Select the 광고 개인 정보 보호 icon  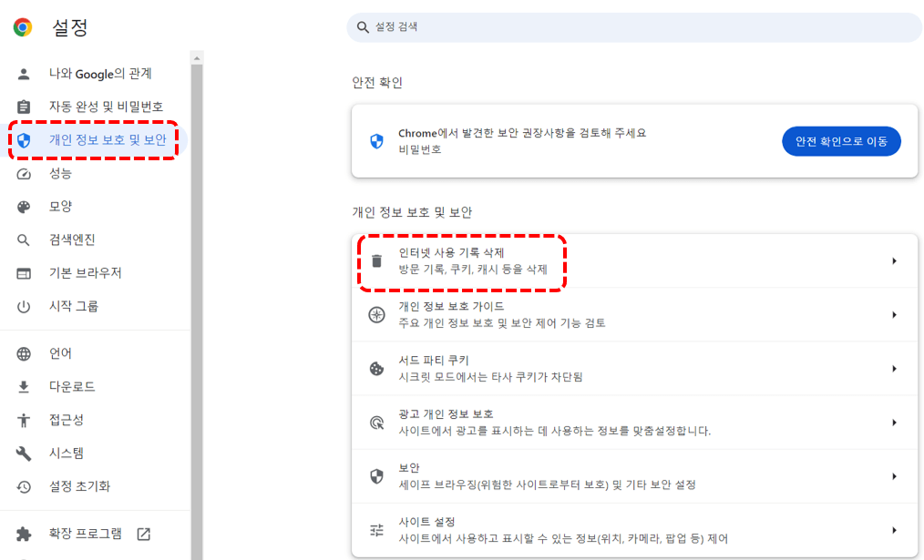(x=376, y=422)
